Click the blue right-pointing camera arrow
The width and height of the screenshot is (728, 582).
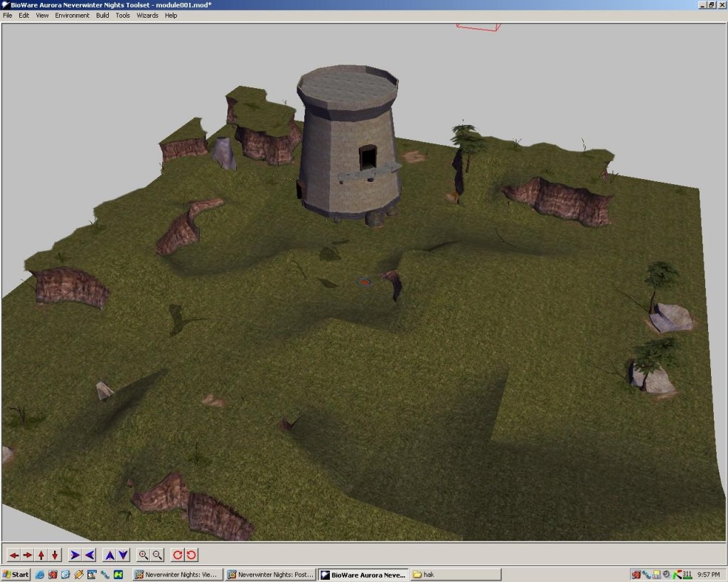[75, 555]
